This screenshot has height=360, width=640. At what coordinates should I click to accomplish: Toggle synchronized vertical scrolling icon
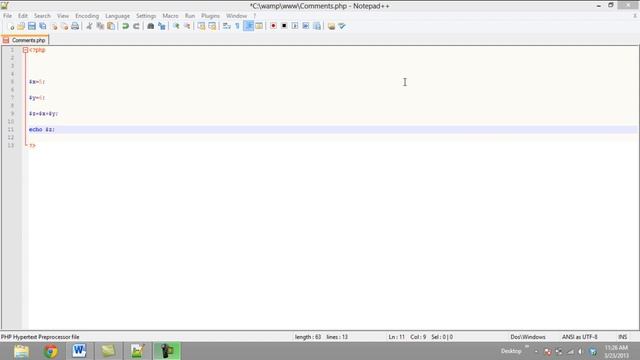pos(201,26)
